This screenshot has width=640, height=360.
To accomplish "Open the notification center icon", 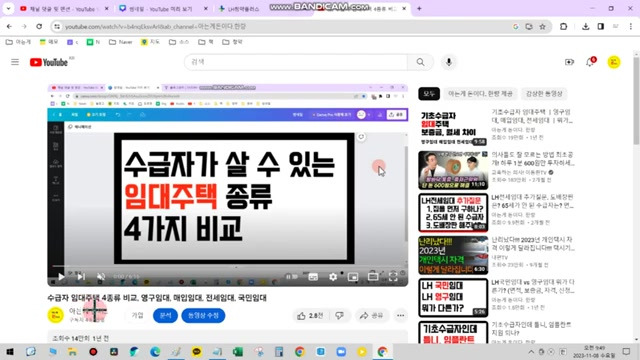I will tap(627, 351).
